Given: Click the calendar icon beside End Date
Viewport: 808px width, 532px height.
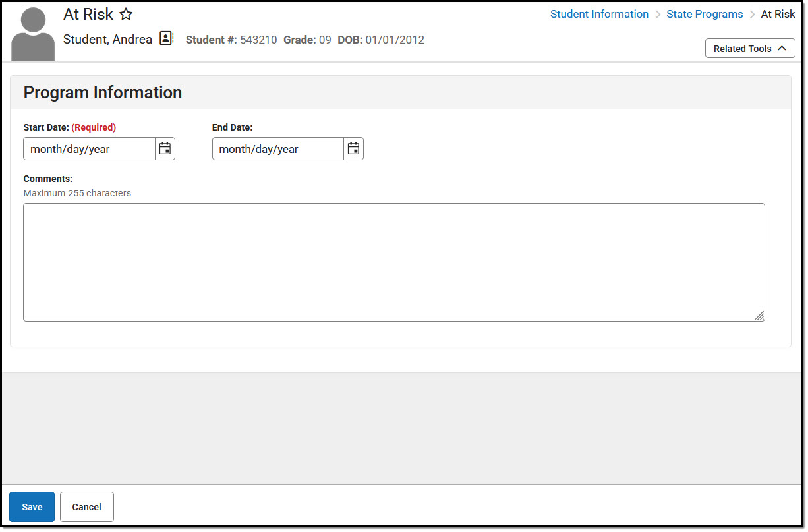Looking at the screenshot, I should 353,148.
